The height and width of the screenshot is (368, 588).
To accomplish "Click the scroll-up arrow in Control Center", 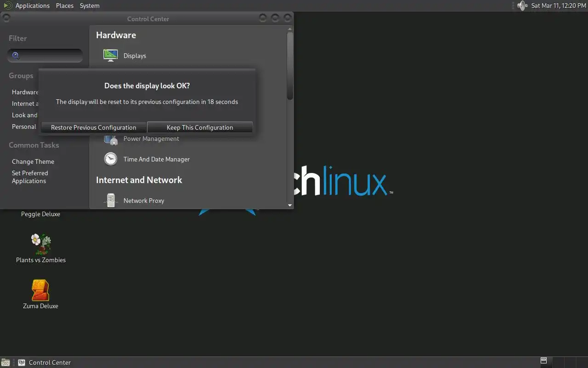I will 290,29.
